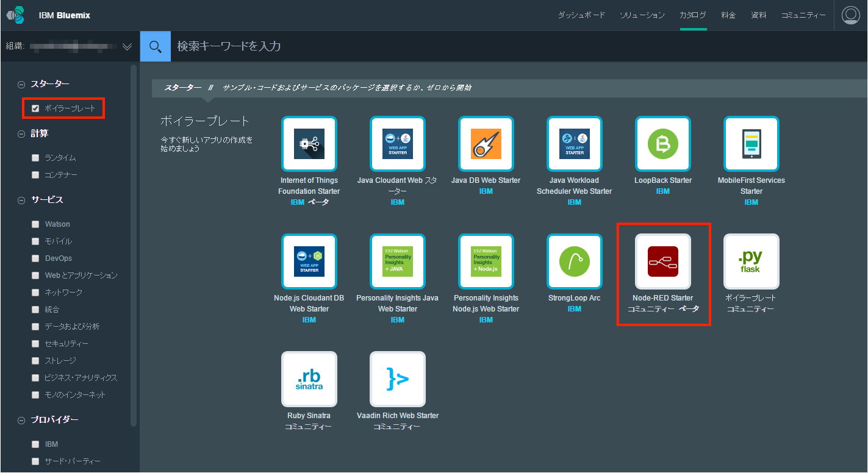Select the Node-RED Starter icon
The width and height of the screenshot is (868, 473).
click(x=663, y=261)
